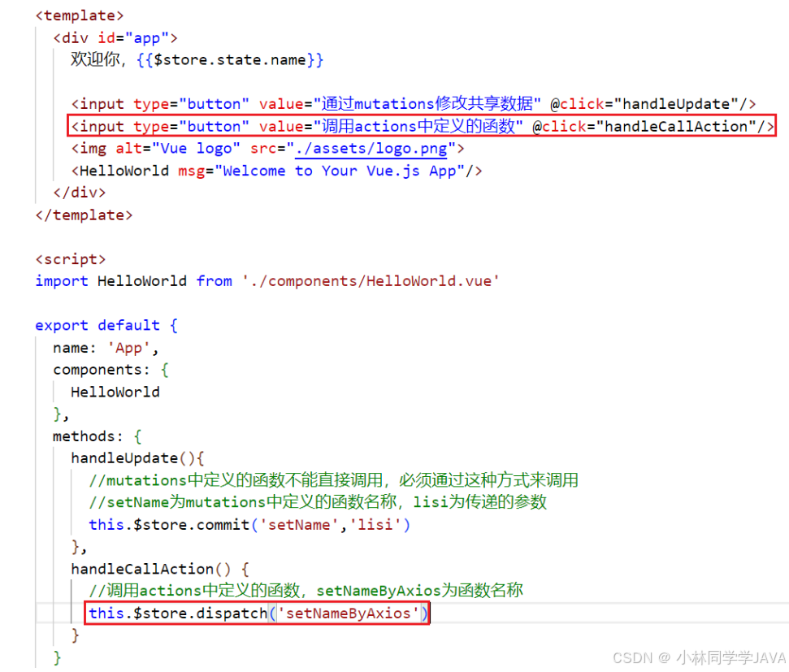Click the this.$store.commit('setName','lisi') line
789x672 pixels.
(x=249, y=524)
